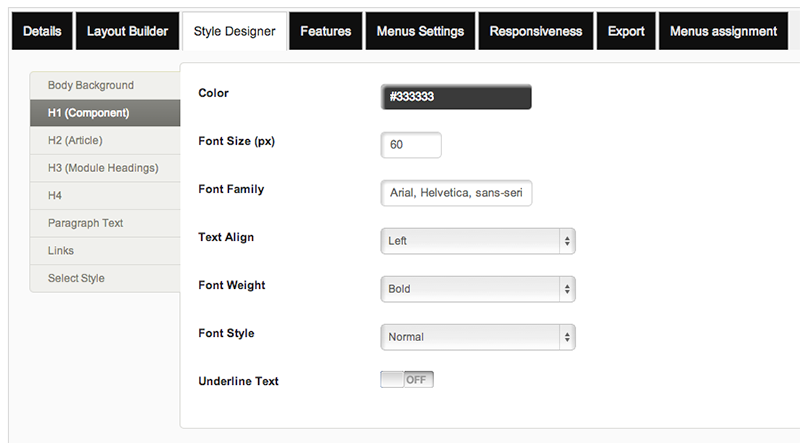Open Paragraph Text settings

point(105,223)
